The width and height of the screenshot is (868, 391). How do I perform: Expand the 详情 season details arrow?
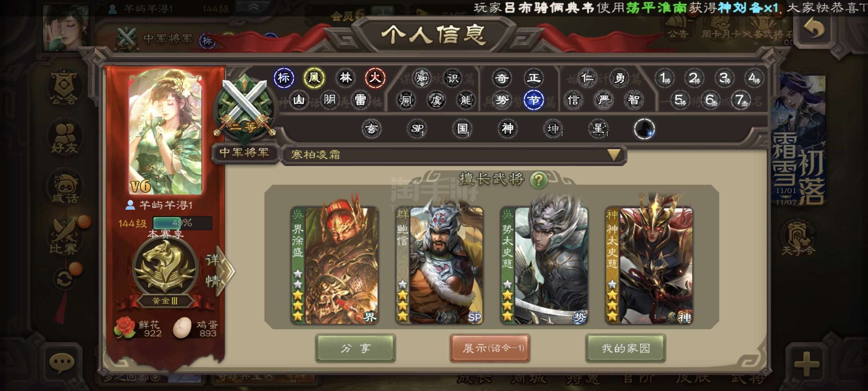coord(219,271)
